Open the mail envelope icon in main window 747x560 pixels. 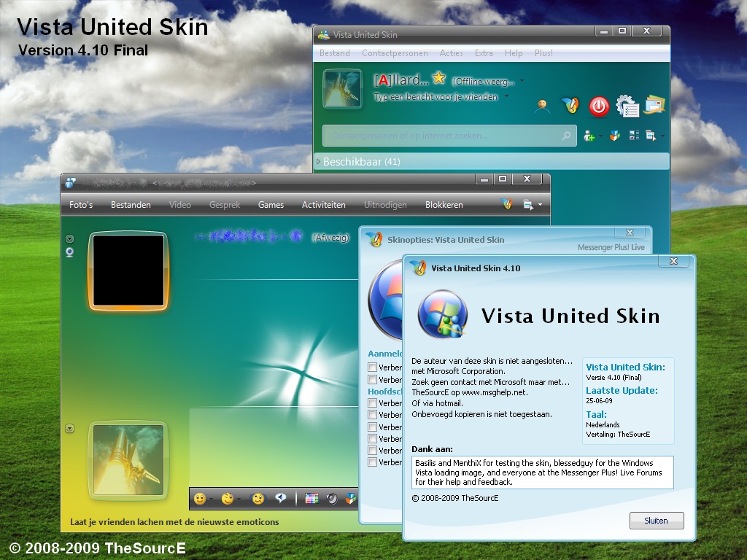tap(654, 105)
